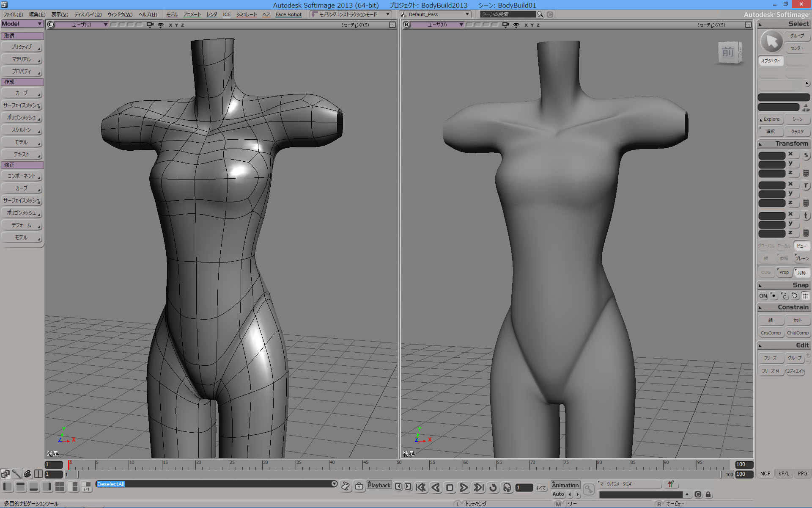
Task: Select snap-to-point icon in Snap panel
Action: click(x=774, y=296)
